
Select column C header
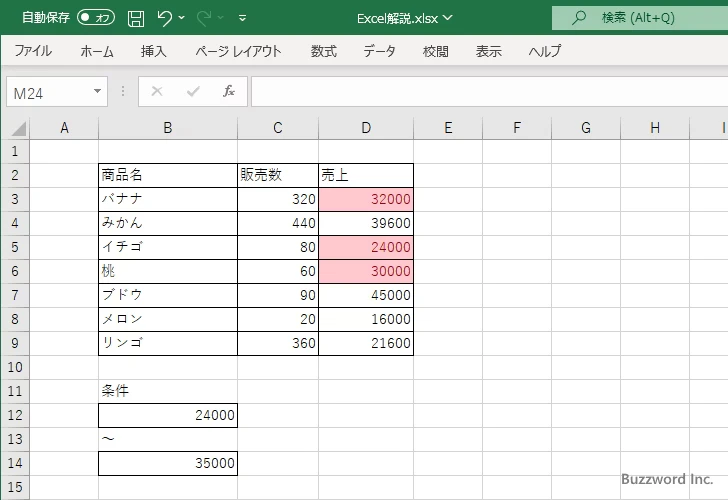click(x=278, y=128)
